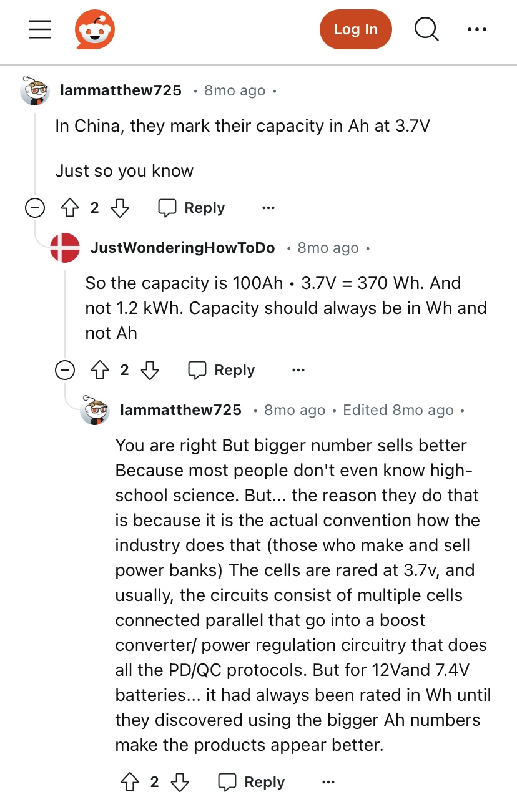Image resolution: width=517 pixels, height=812 pixels.
Task: Upvote the last comment about power banks
Action: click(130, 782)
